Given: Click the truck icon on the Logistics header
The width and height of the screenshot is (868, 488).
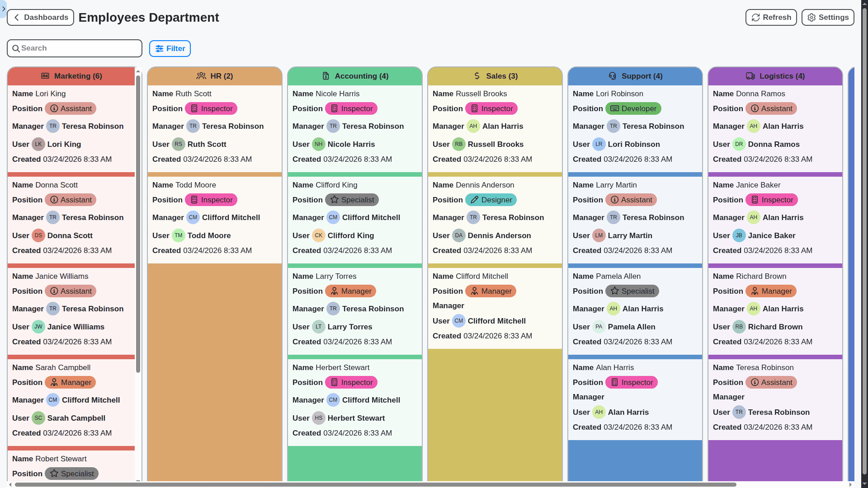Looking at the screenshot, I should (x=751, y=76).
